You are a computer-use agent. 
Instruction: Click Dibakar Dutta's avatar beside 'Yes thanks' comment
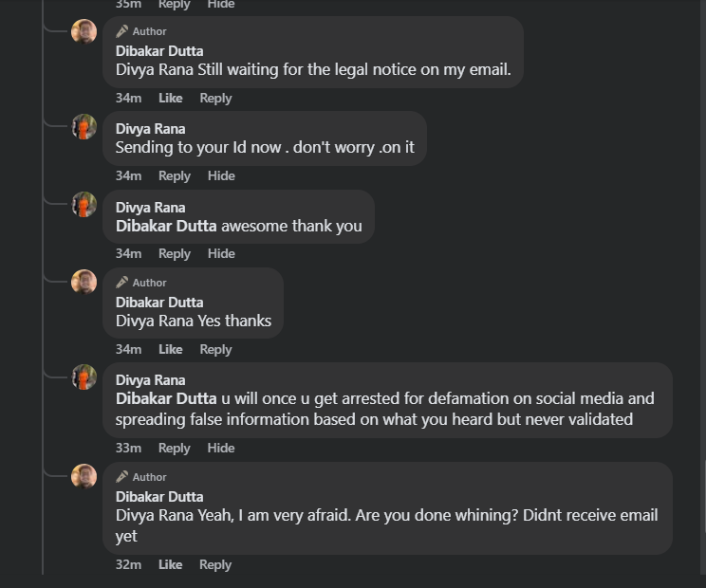click(x=84, y=282)
